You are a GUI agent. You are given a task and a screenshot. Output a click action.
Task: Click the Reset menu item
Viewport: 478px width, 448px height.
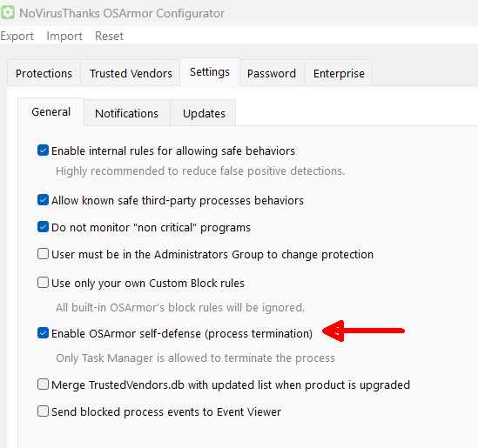click(109, 36)
